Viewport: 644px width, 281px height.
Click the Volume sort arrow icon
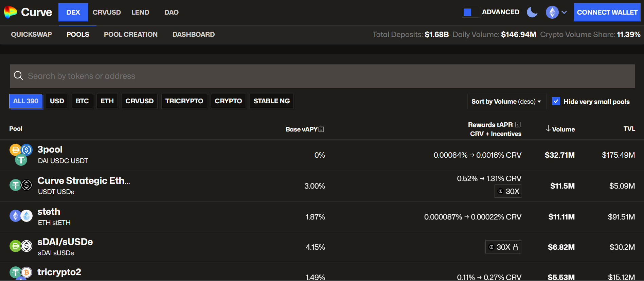point(548,128)
